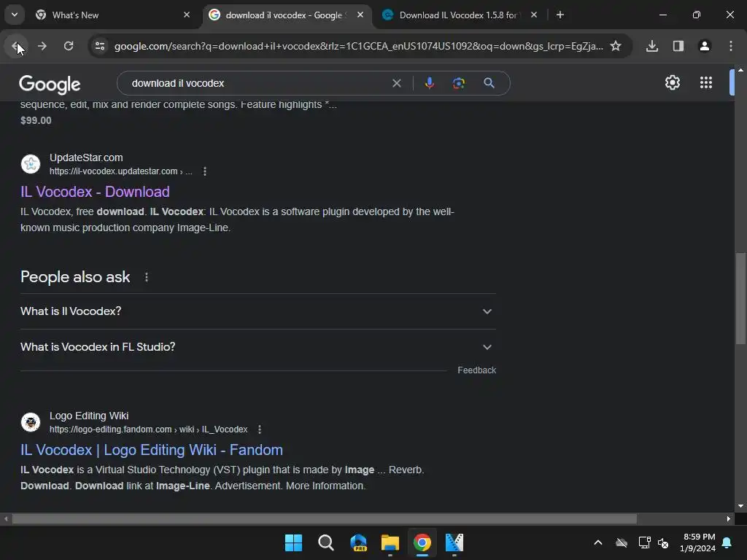The width and height of the screenshot is (747, 560).
Task: Click the OneDrive cloud tray icon
Action: [x=622, y=542]
